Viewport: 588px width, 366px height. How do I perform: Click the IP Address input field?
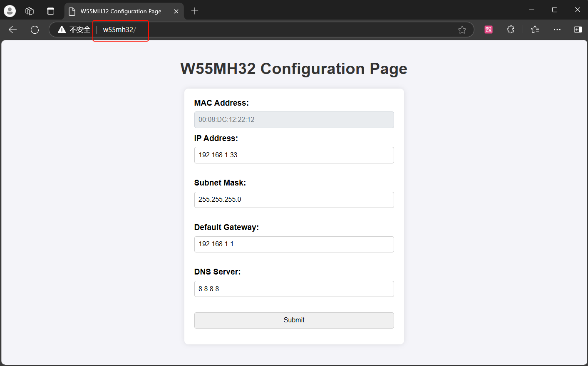coord(294,155)
